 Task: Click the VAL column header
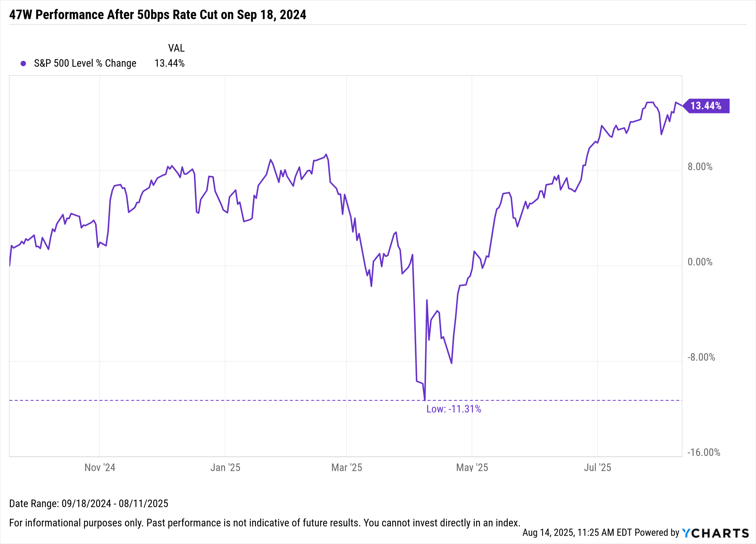point(176,48)
